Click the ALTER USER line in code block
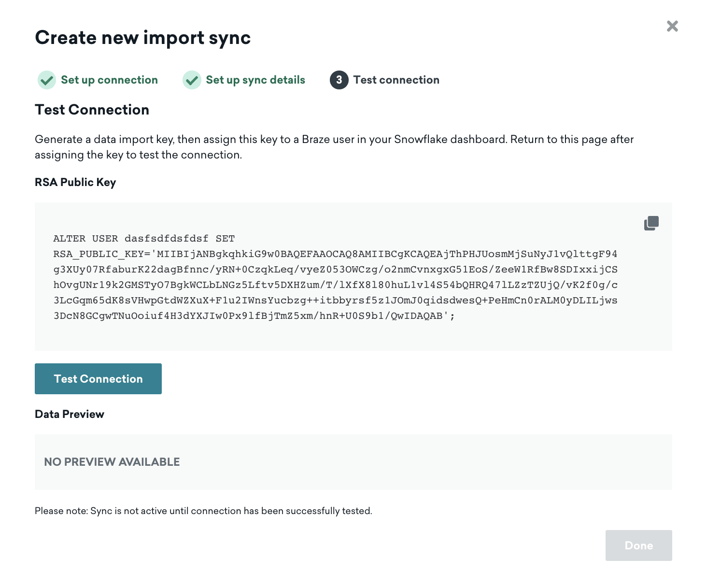 (x=144, y=239)
